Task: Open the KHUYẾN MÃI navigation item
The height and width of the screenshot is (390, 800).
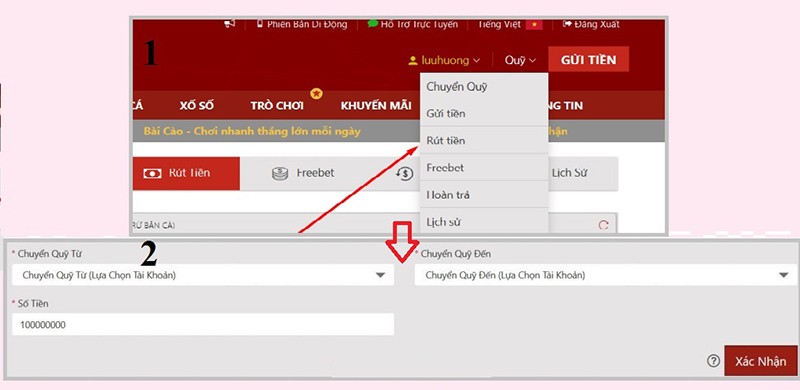Action: [376, 106]
